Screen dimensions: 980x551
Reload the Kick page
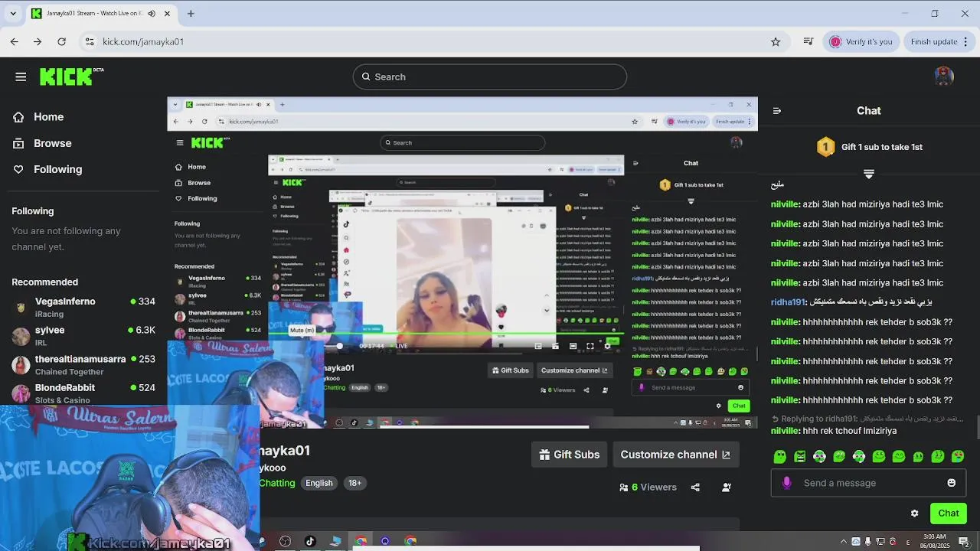61,41
